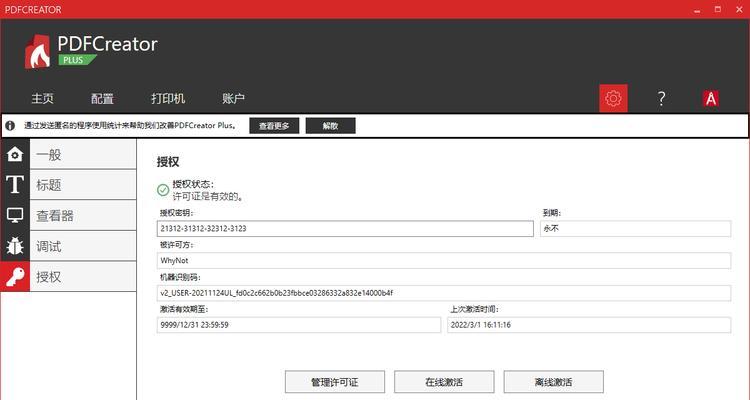
Task: Switch to the 打印机 tab
Action: point(168,99)
